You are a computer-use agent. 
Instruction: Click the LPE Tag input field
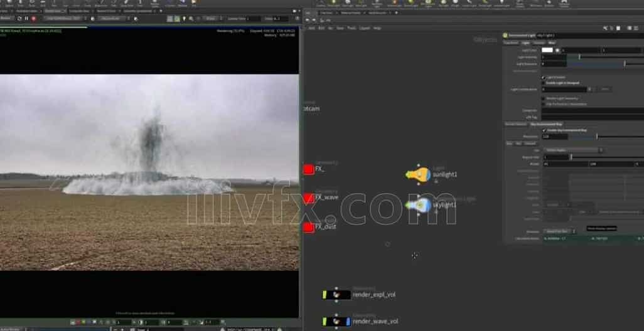(593, 117)
